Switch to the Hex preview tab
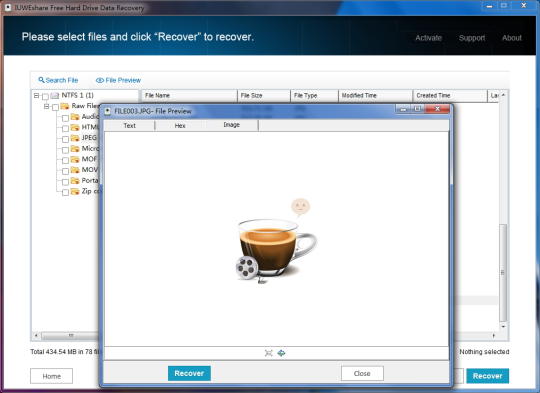This screenshot has height=393, width=540. pos(180,125)
